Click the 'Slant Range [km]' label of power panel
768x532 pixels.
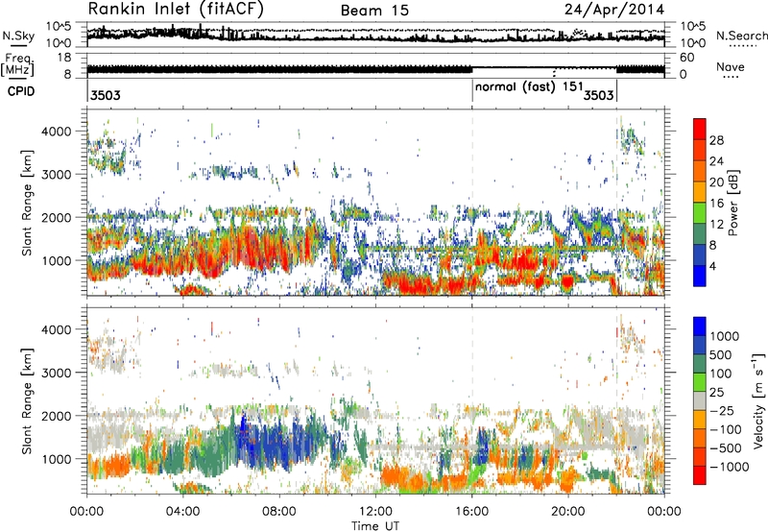pos(27,203)
